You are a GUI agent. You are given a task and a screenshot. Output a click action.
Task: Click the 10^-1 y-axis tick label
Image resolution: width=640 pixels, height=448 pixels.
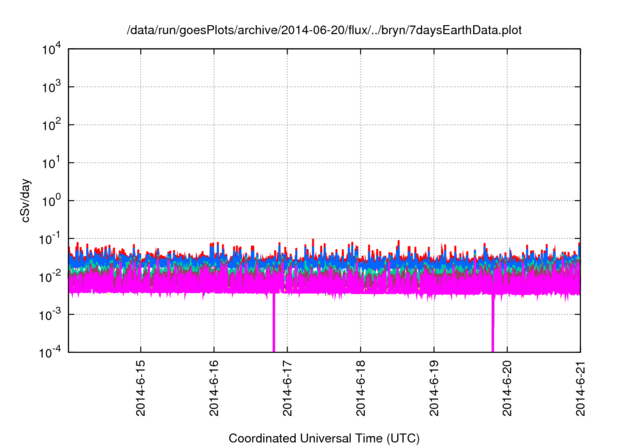coord(49,239)
